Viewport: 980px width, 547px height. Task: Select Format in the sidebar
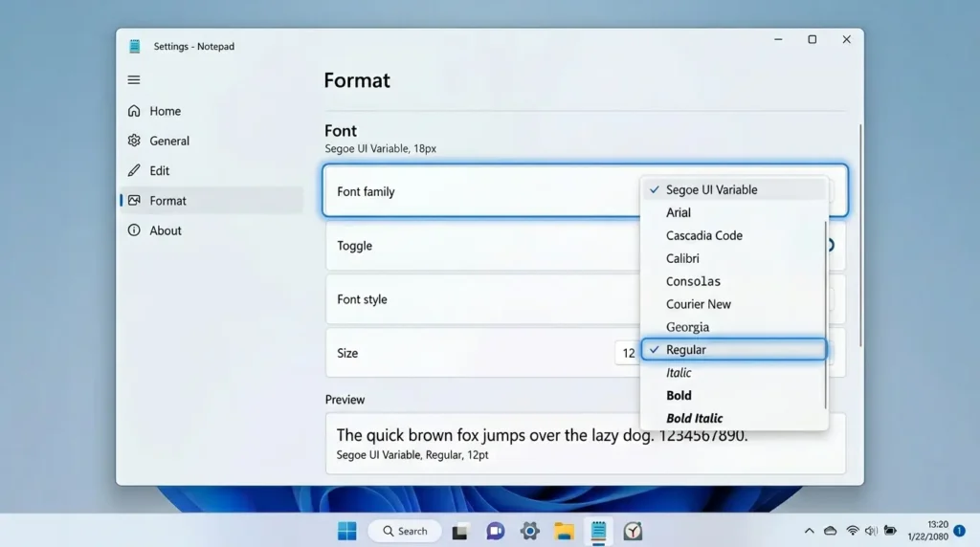click(x=212, y=201)
